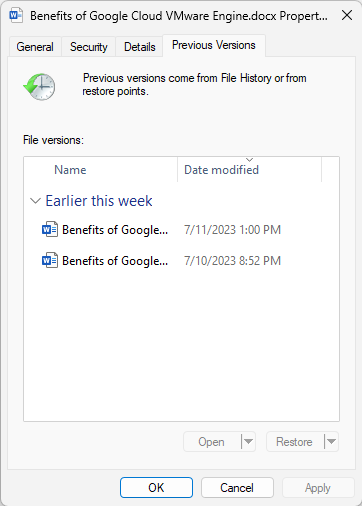Click the Apply button
The image size is (362, 506).
click(x=318, y=488)
